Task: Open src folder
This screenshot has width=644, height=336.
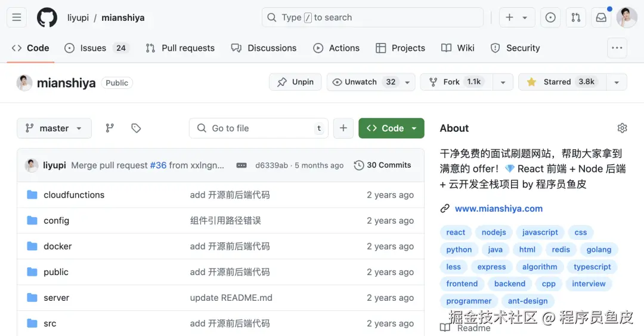Action: [49, 323]
